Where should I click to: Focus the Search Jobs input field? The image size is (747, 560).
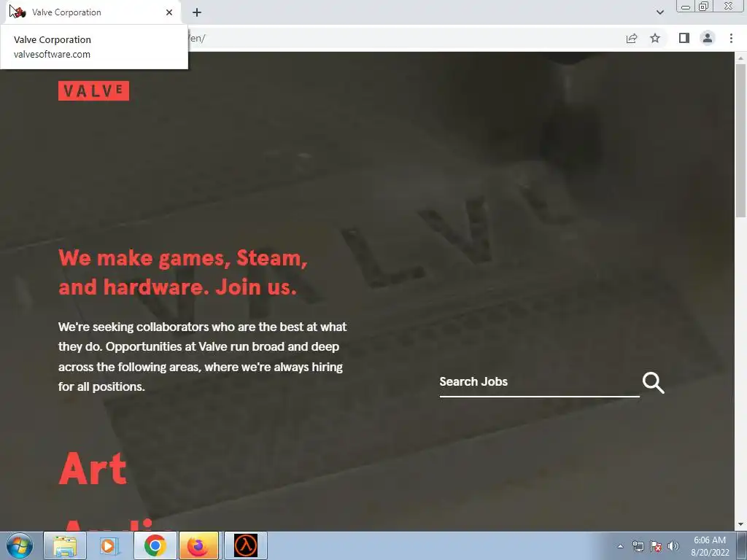click(539, 382)
